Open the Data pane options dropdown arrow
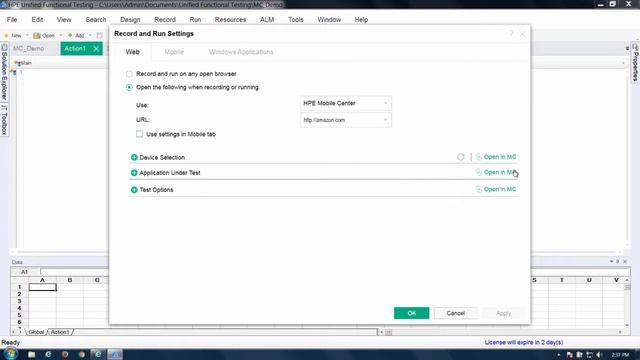Viewport: 640px width, 360px height. point(611,261)
